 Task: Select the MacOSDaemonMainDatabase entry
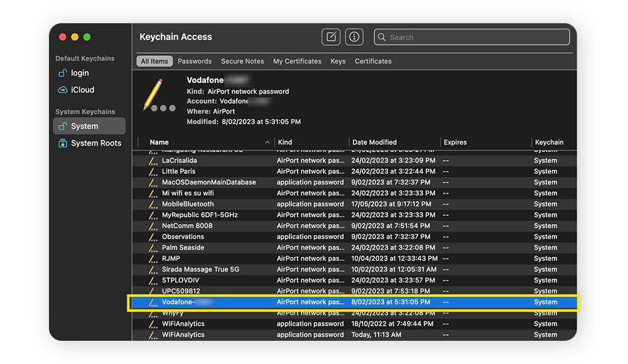click(354, 182)
